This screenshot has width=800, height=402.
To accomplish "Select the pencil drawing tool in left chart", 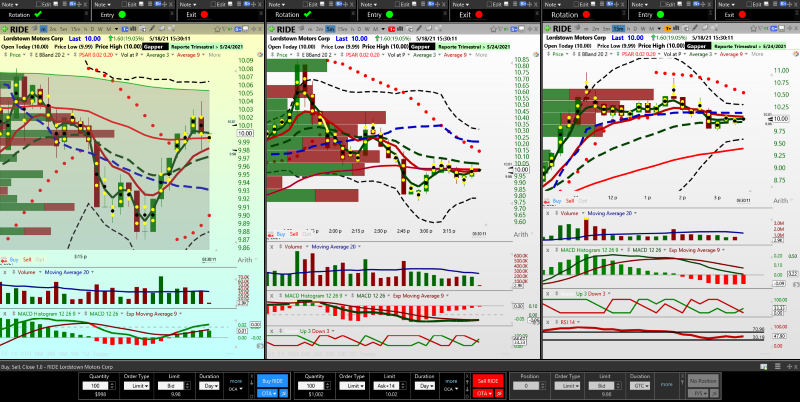I will pyautogui.click(x=152, y=29).
